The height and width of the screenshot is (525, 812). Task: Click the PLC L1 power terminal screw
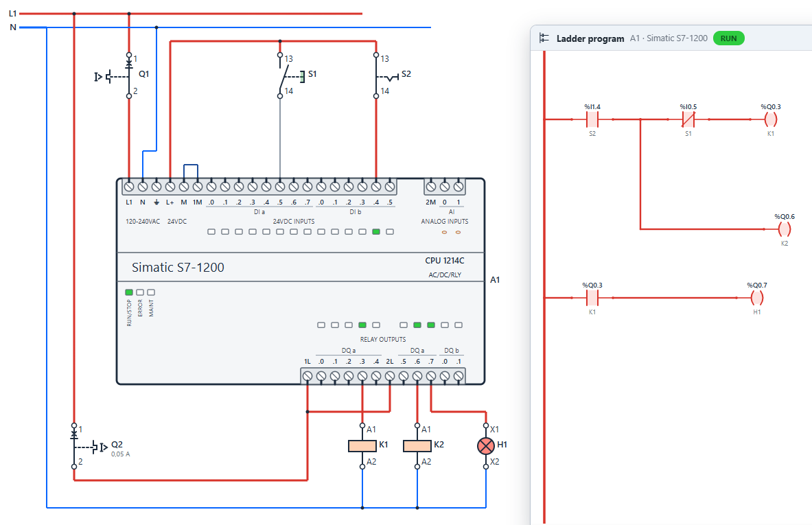(x=129, y=187)
